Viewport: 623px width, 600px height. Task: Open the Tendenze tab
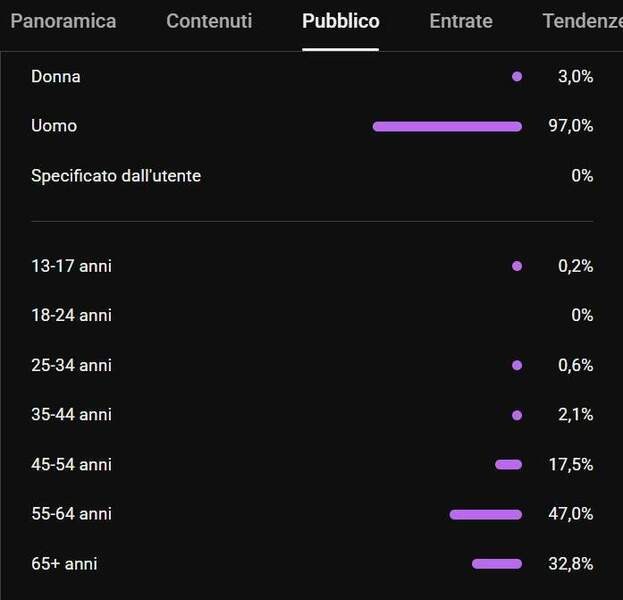click(582, 21)
